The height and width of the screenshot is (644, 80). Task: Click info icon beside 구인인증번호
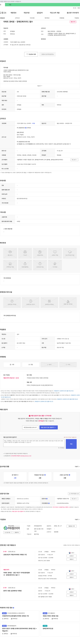click(x=49, y=503)
